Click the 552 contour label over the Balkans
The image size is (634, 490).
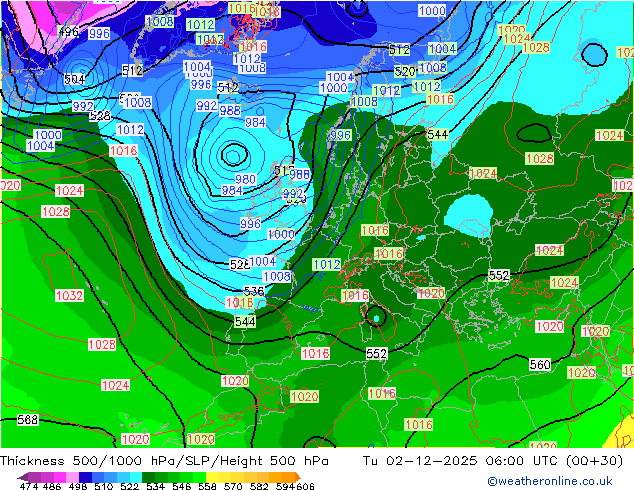(x=499, y=275)
